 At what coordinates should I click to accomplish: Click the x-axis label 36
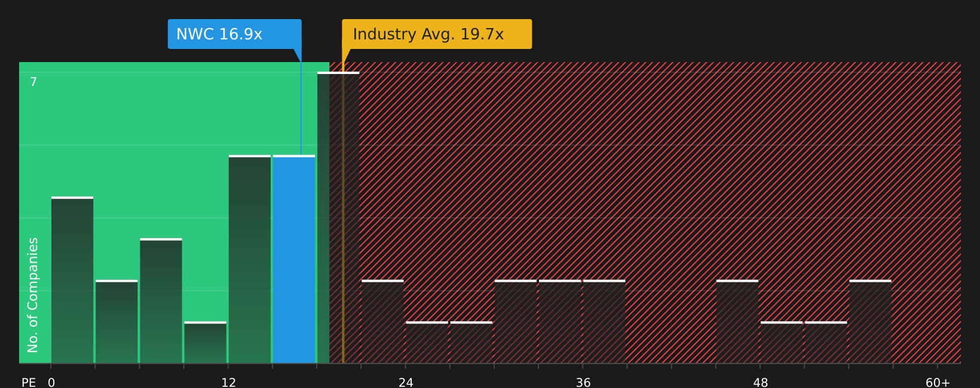click(583, 383)
